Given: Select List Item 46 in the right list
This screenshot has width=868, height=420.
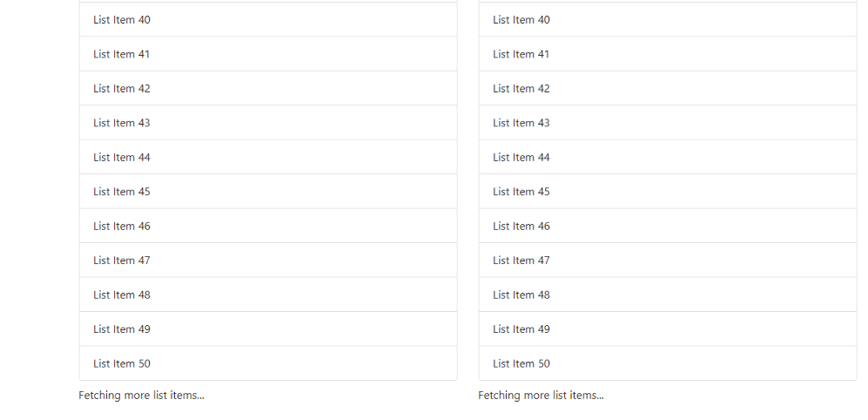Looking at the screenshot, I should click(521, 227).
